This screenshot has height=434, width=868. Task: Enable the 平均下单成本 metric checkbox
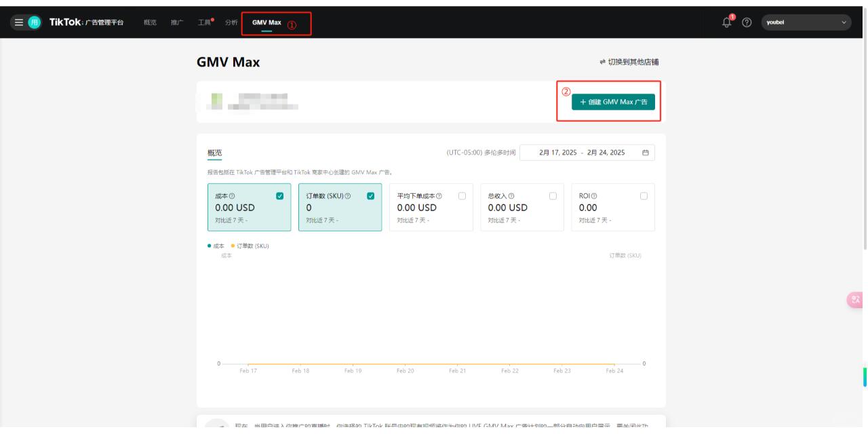(462, 196)
